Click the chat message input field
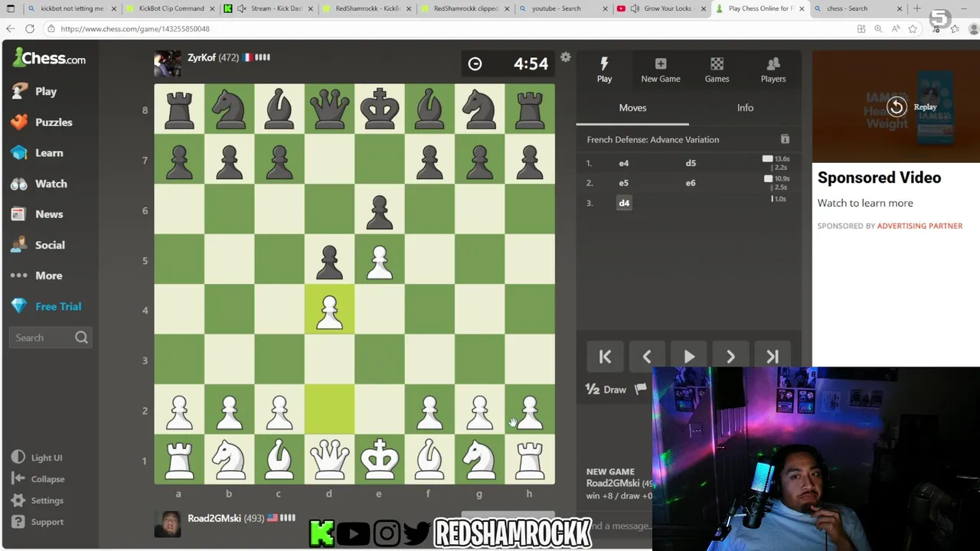This screenshot has height=551, width=980. (619, 526)
